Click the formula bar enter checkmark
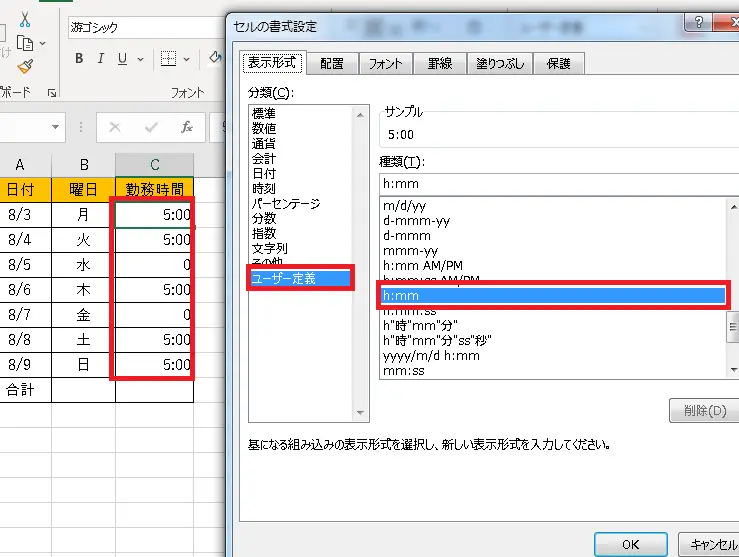Viewport: 739px width, 557px height. (151, 127)
